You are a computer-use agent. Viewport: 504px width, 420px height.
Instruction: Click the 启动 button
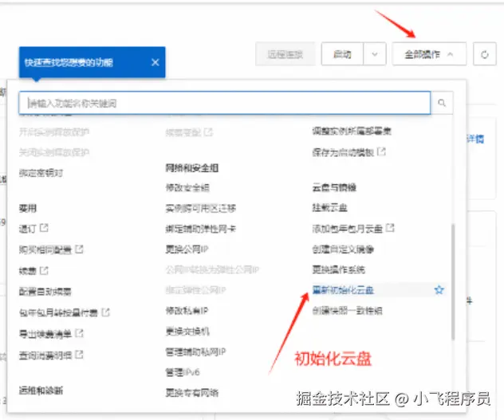coord(342,54)
